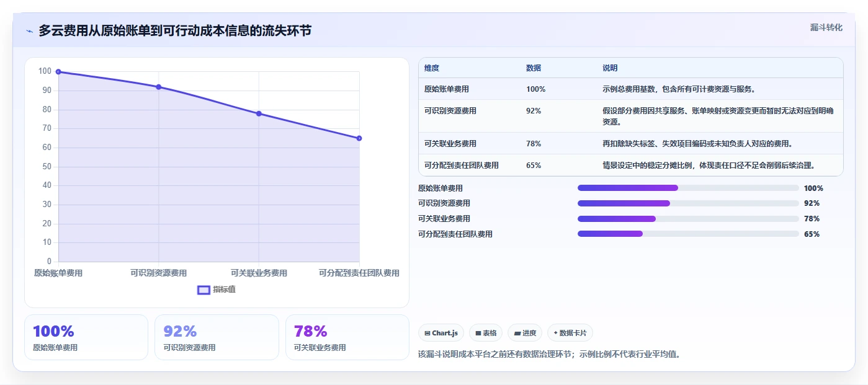Select the 原始账单费用 data point on chart
The image size is (868, 385).
(58, 72)
